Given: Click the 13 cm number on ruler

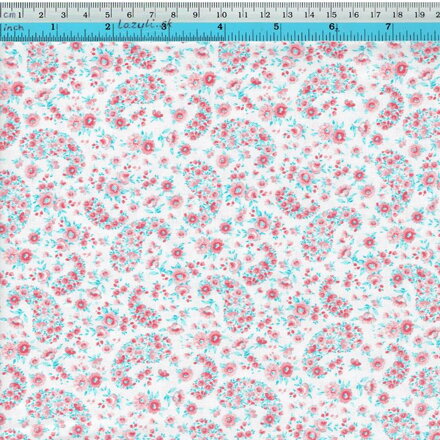Looking at the screenshot, I should point(287,14).
